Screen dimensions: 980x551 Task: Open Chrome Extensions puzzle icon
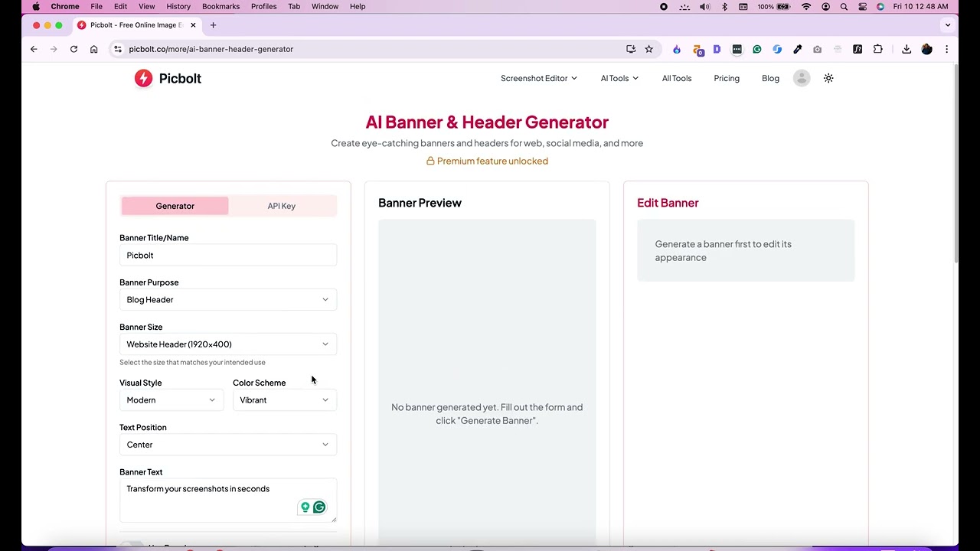(x=877, y=49)
